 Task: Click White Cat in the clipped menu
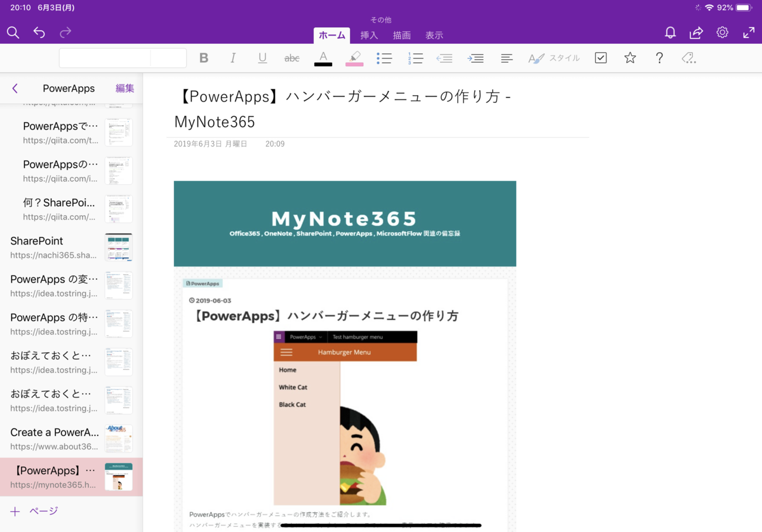point(293,387)
